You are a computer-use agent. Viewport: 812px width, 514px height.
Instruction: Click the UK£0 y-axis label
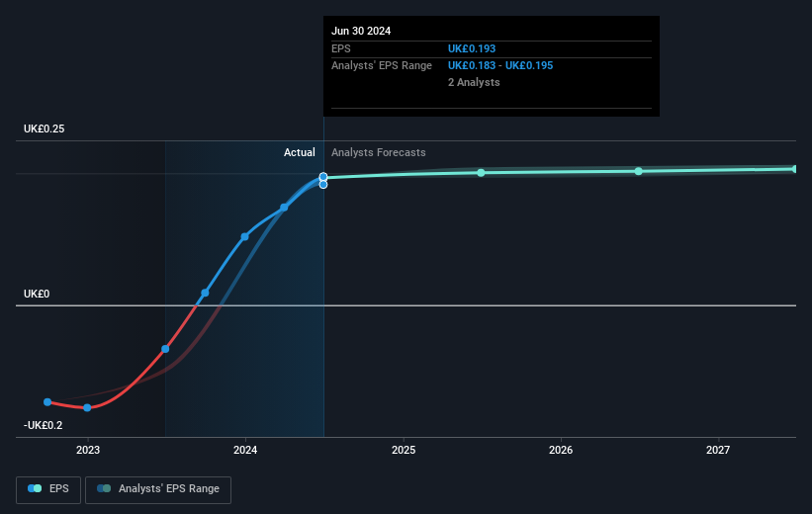coord(37,294)
